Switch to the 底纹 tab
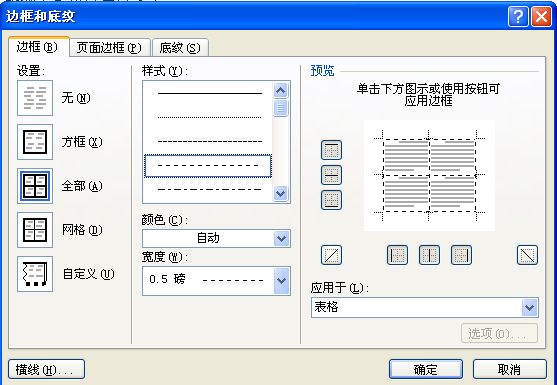 [x=180, y=48]
